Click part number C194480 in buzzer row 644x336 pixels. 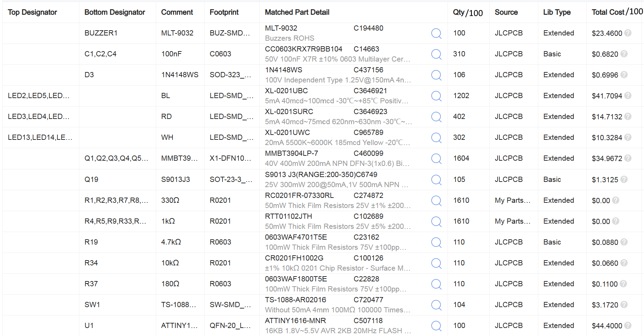pyautogui.click(x=368, y=28)
